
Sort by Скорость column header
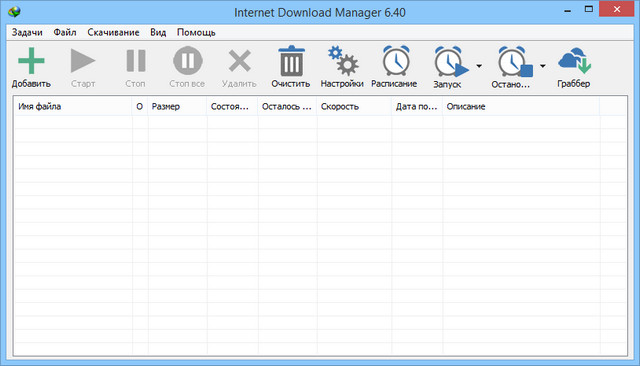tap(354, 106)
